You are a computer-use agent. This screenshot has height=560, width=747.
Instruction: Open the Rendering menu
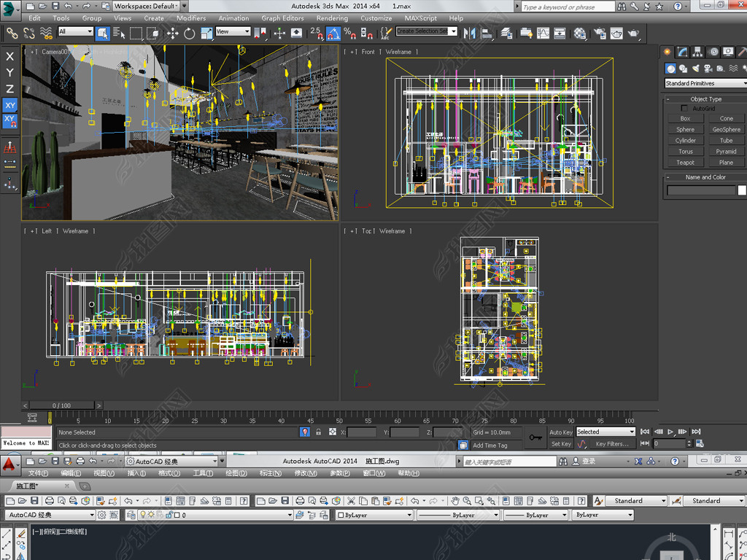[x=332, y=18]
